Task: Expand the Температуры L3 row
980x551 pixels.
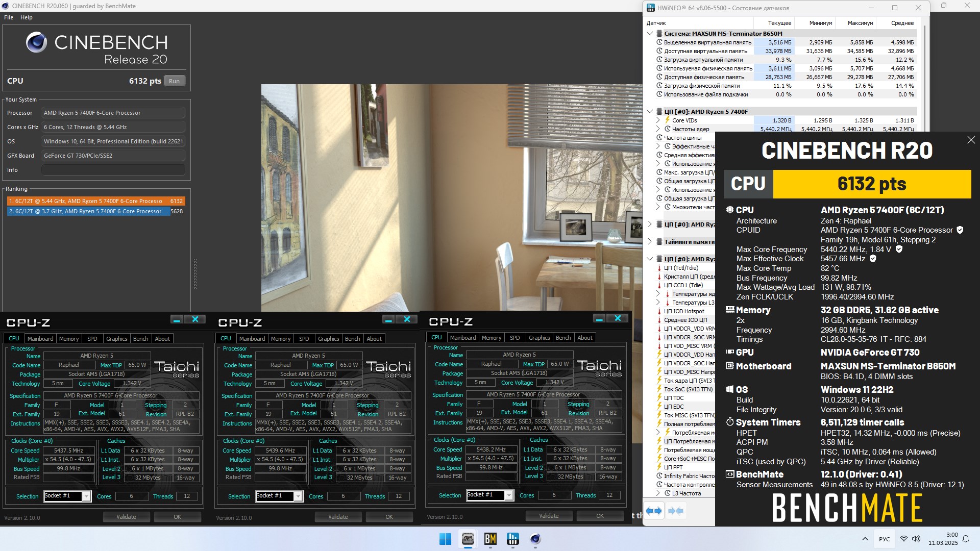Action: pyautogui.click(x=658, y=303)
